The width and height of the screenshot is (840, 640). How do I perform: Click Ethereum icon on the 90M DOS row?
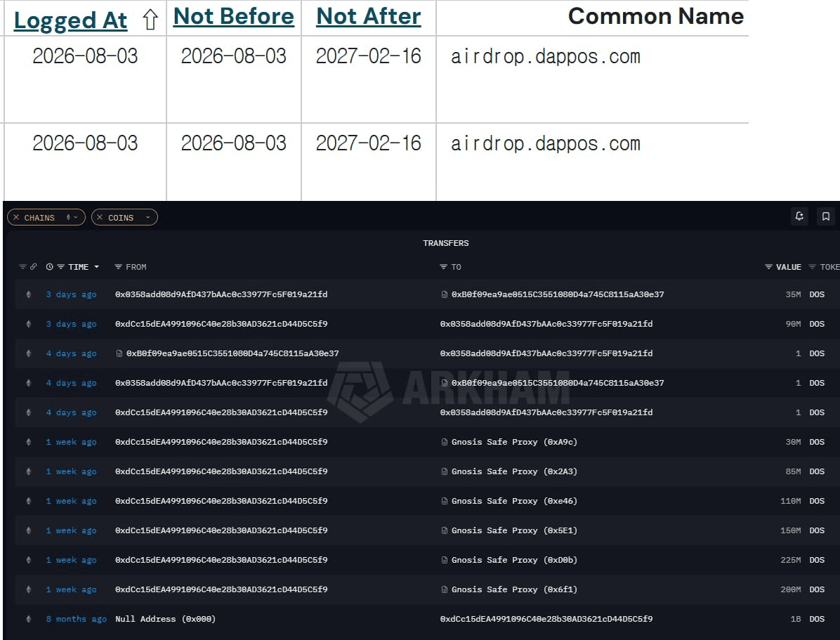click(x=28, y=324)
